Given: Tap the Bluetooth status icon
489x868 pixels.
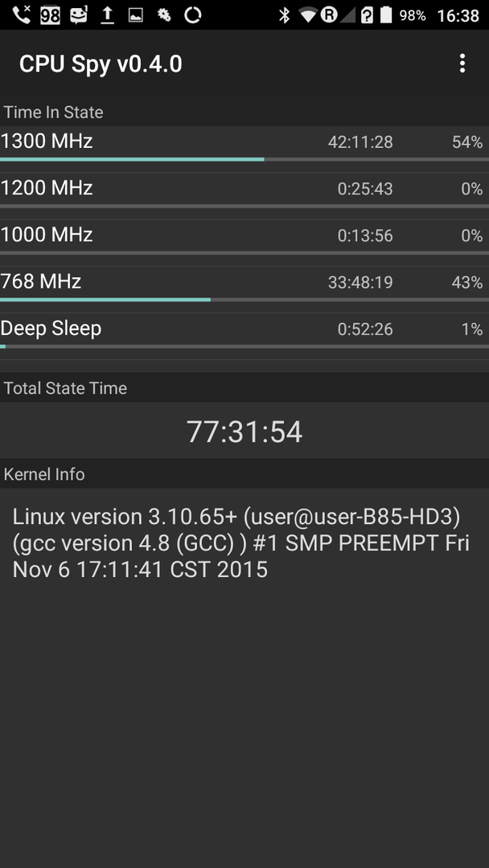Looking at the screenshot, I should tap(284, 15).
